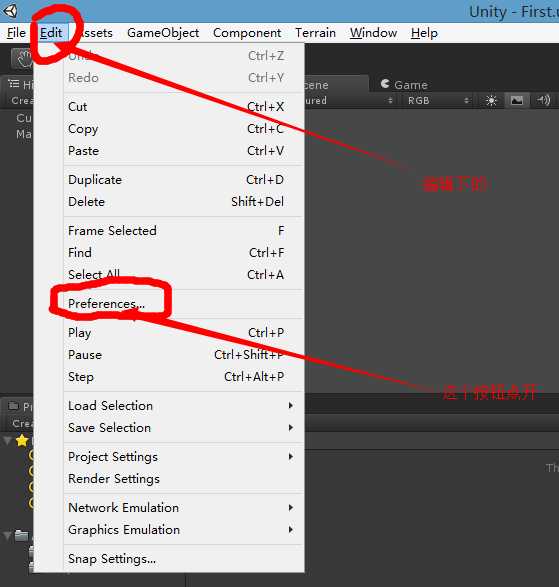Open the Textured draw mode dropdown

coord(349,100)
